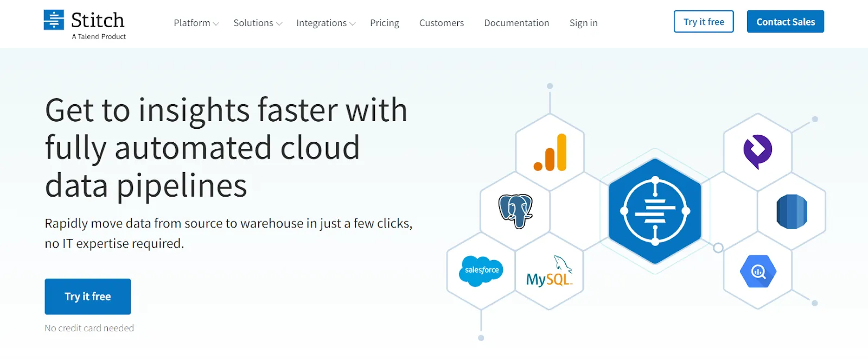Expand the Integrations dropdown chevron
This screenshot has height=359, width=868.
click(353, 24)
